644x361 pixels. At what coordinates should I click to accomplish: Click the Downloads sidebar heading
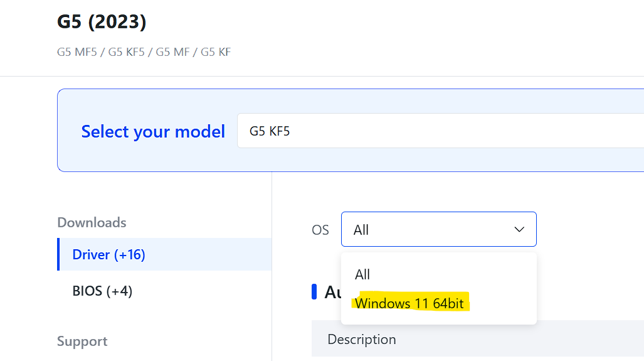click(x=92, y=222)
